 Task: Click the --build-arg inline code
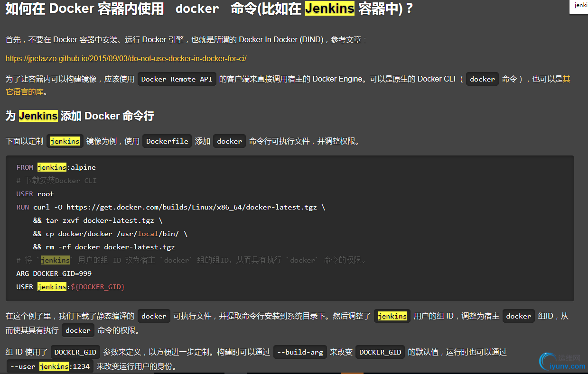(x=300, y=352)
